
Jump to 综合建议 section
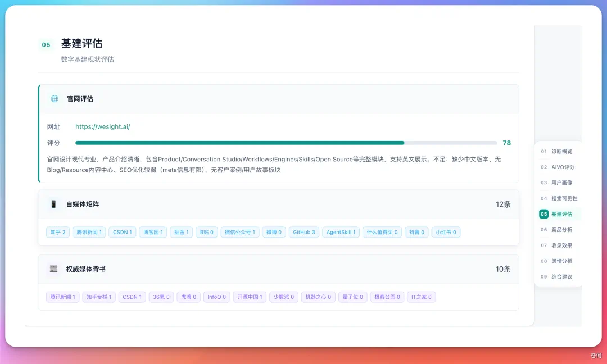556,276
